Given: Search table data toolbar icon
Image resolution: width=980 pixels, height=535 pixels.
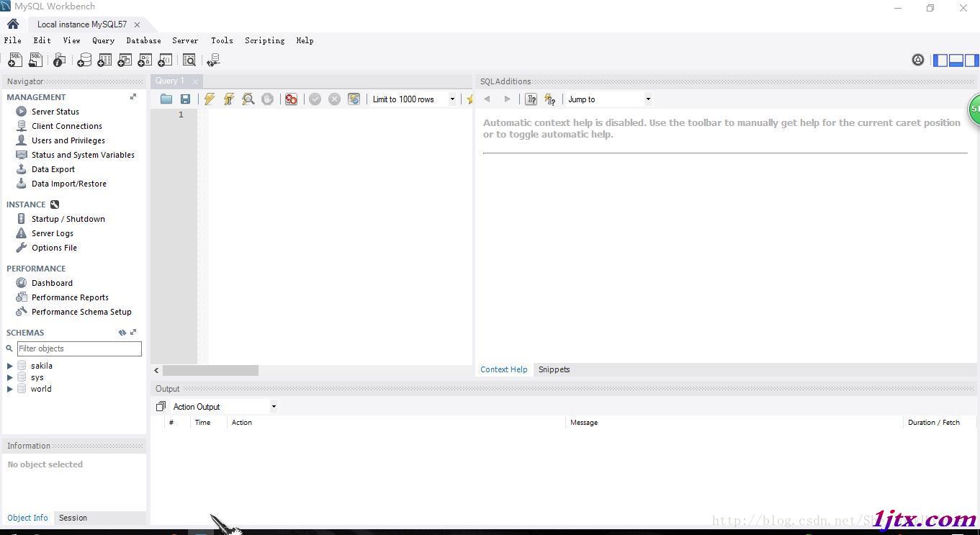Looking at the screenshot, I should pos(189,60).
